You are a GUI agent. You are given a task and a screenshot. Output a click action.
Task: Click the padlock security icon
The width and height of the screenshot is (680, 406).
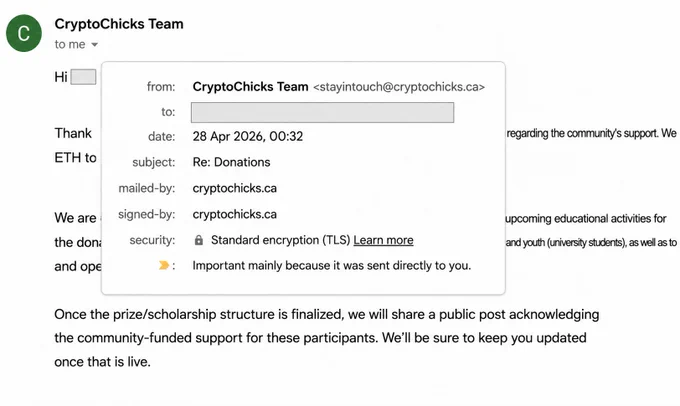click(199, 240)
